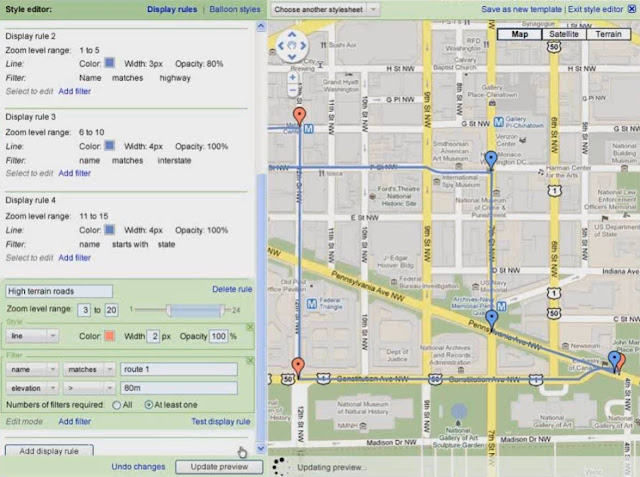Click the Width field showing 2
Viewport: 640px width, 477px height.
point(153,336)
